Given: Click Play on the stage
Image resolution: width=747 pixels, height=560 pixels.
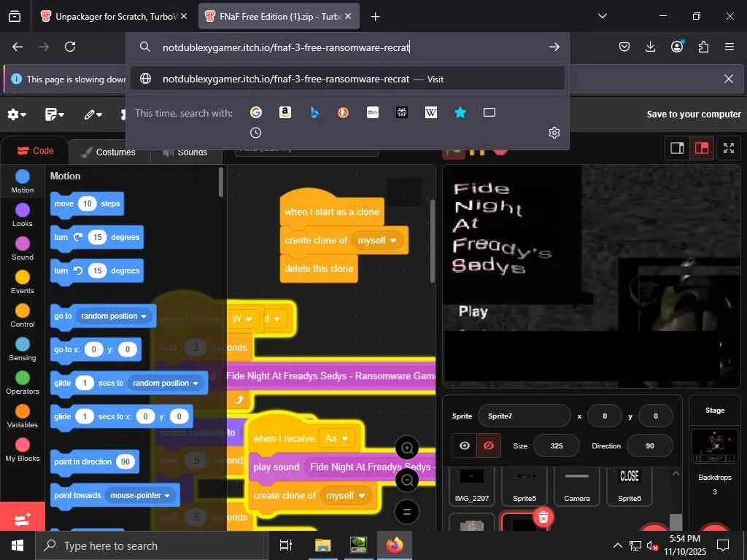Looking at the screenshot, I should tap(473, 312).
